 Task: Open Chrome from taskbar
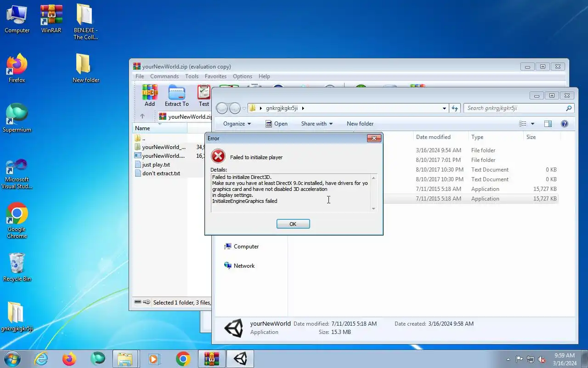[183, 359]
